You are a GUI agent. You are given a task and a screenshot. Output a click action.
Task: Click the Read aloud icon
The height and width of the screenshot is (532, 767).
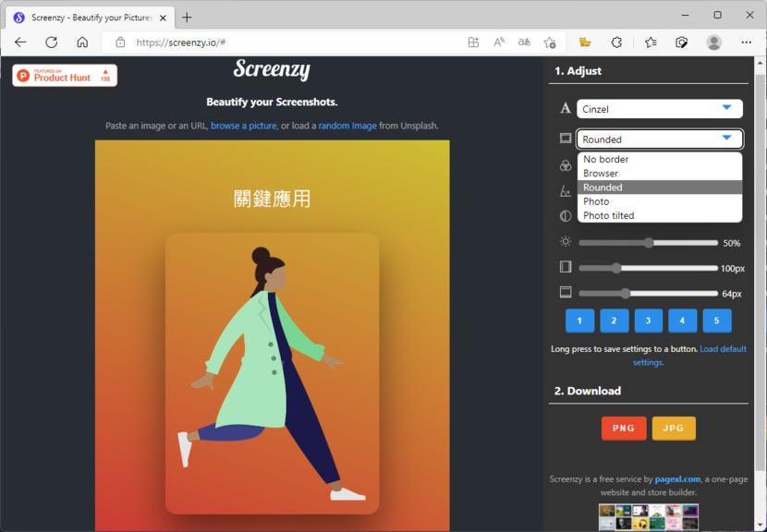tap(498, 42)
